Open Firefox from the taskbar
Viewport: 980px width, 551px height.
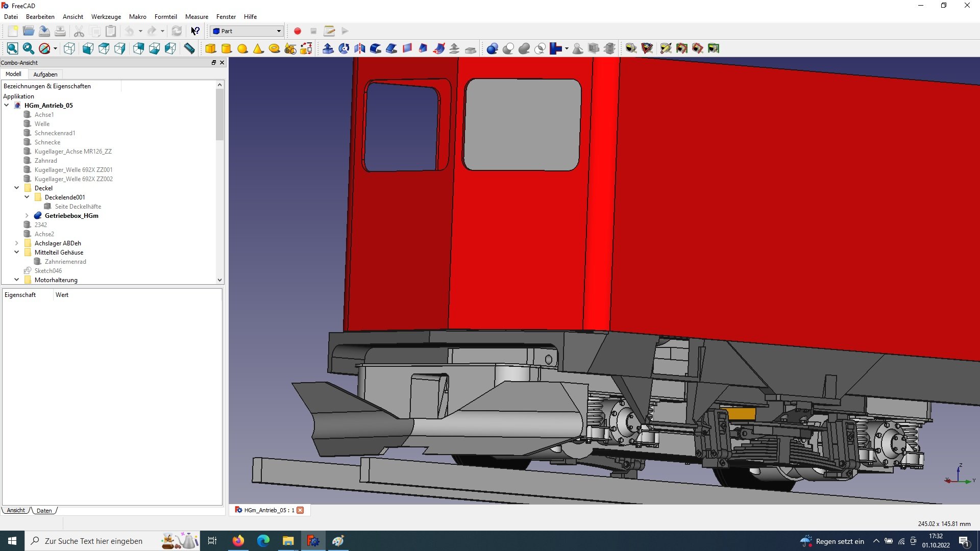pyautogui.click(x=238, y=541)
